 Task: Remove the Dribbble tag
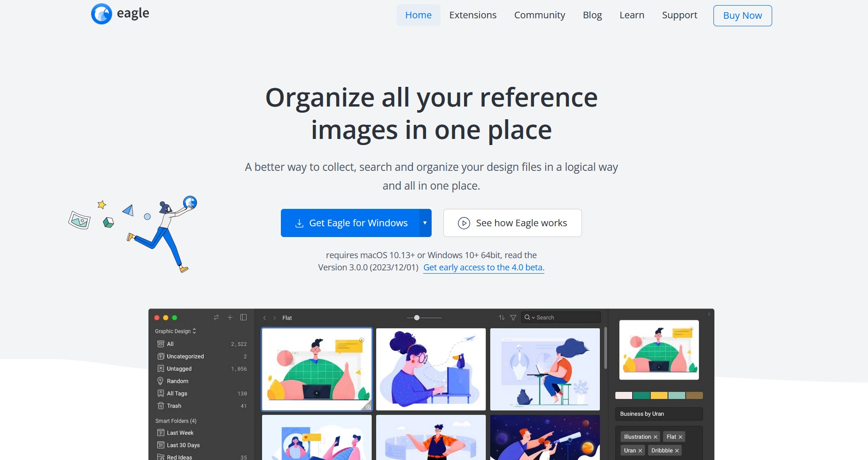tap(677, 451)
